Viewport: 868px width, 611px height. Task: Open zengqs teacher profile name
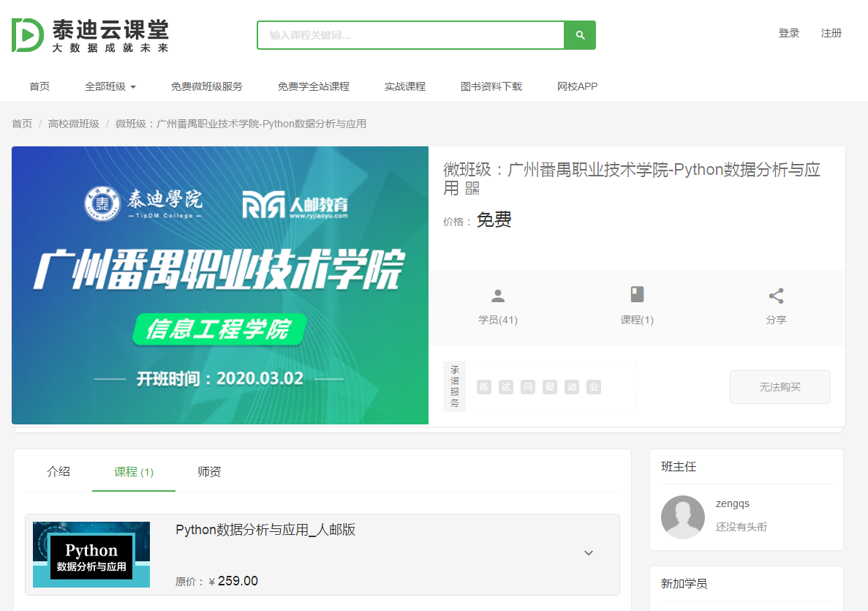tap(733, 503)
